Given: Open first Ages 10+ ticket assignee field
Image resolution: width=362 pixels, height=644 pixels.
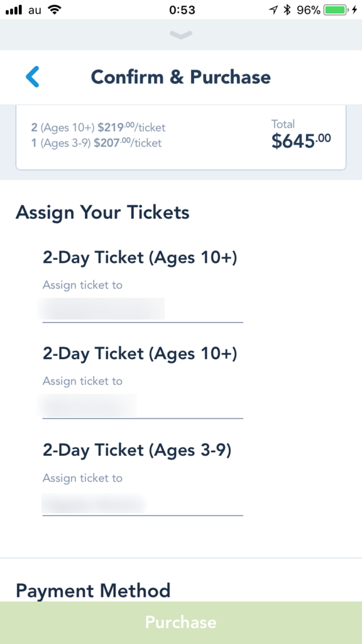Looking at the screenshot, I should [x=143, y=310].
